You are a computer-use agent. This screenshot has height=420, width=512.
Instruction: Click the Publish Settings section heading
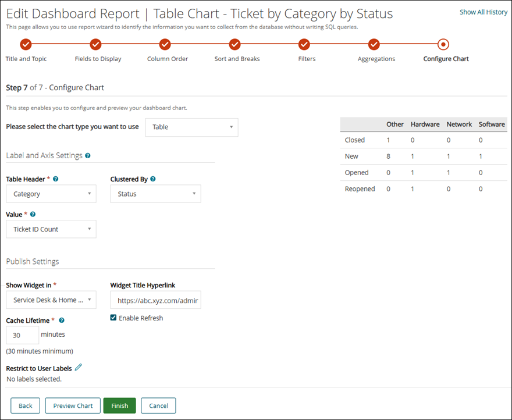tap(33, 262)
